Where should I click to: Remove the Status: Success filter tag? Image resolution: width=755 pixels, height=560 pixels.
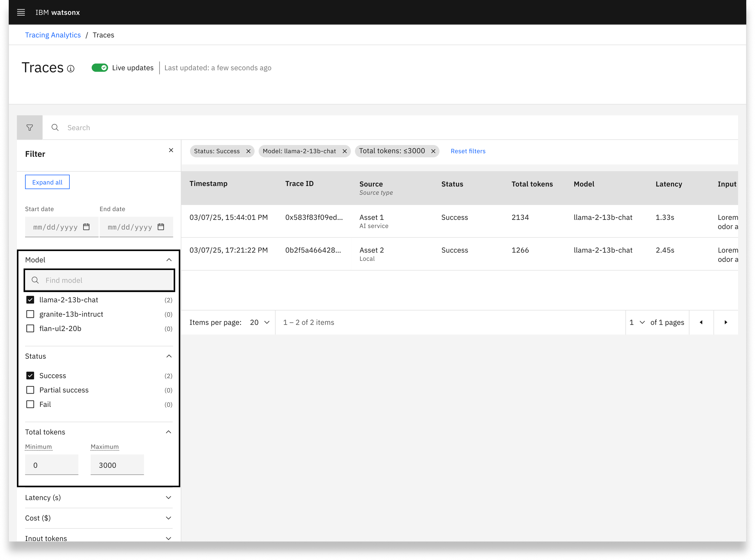pos(248,151)
